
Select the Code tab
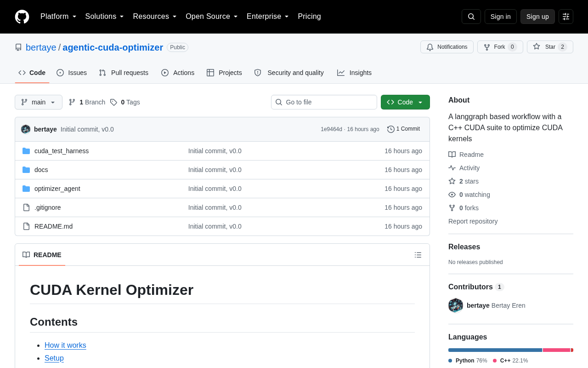coord(32,73)
